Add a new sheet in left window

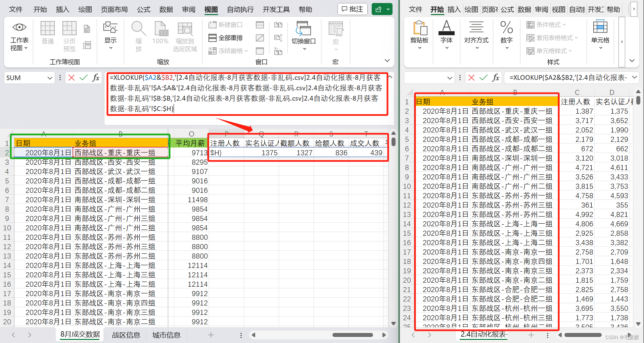tap(211, 335)
